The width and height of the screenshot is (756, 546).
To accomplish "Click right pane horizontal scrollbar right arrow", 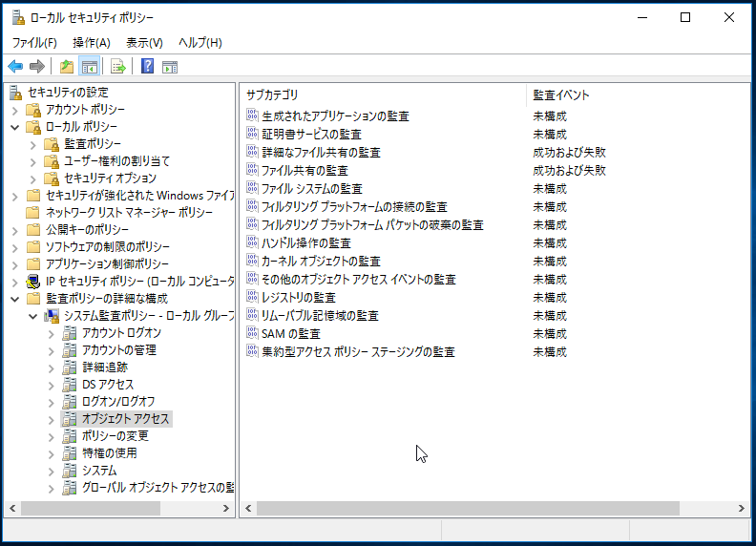I will point(742,508).
